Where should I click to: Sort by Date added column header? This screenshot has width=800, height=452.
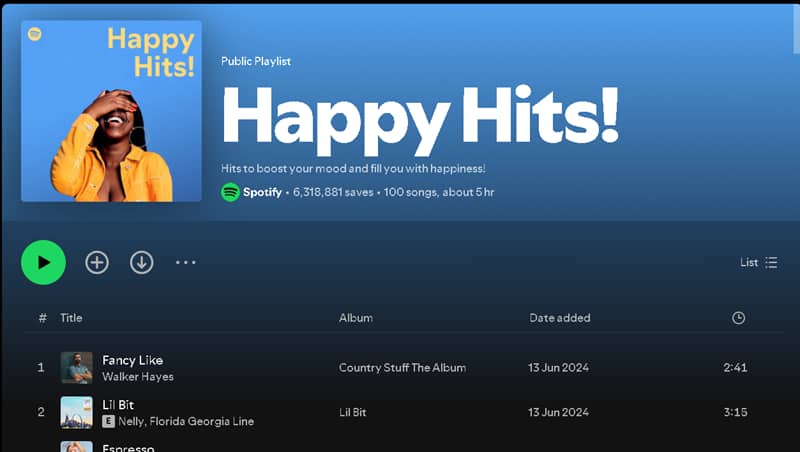559,318
